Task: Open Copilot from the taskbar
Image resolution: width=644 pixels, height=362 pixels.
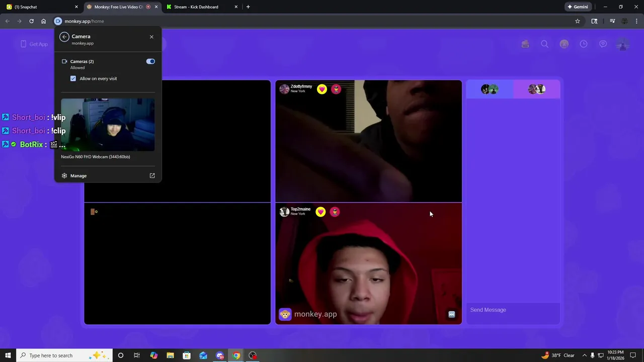Action: coord(153,355)
